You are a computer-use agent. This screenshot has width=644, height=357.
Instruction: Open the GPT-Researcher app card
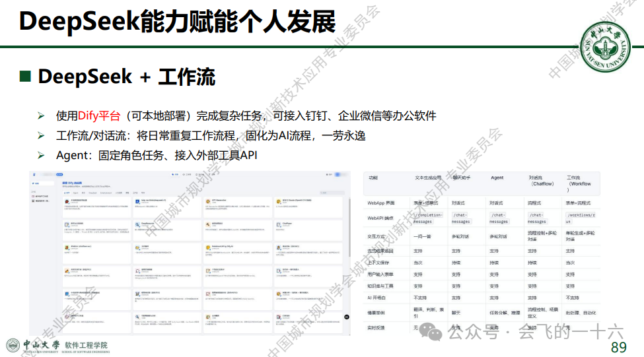pyautogui.click(x=237, y=207)
